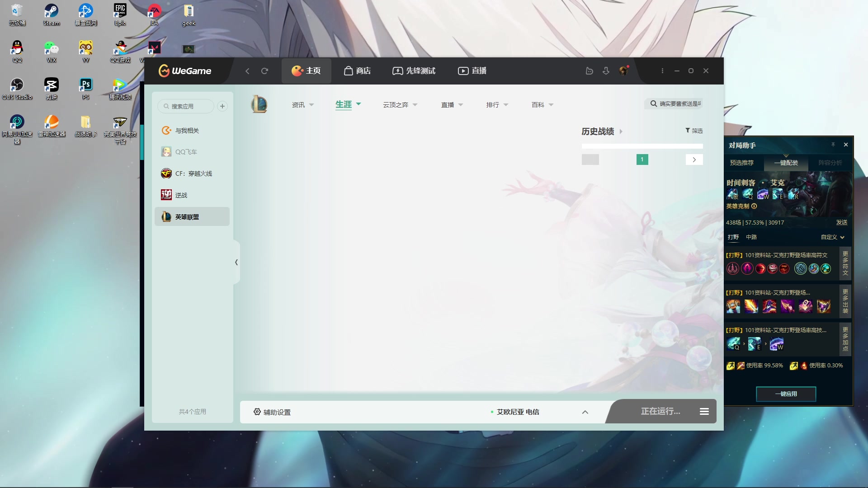The height and width of the screenshot is (488, 868).
Task: Click 一键应用 to apply the build
Action: tap(786, 394)
